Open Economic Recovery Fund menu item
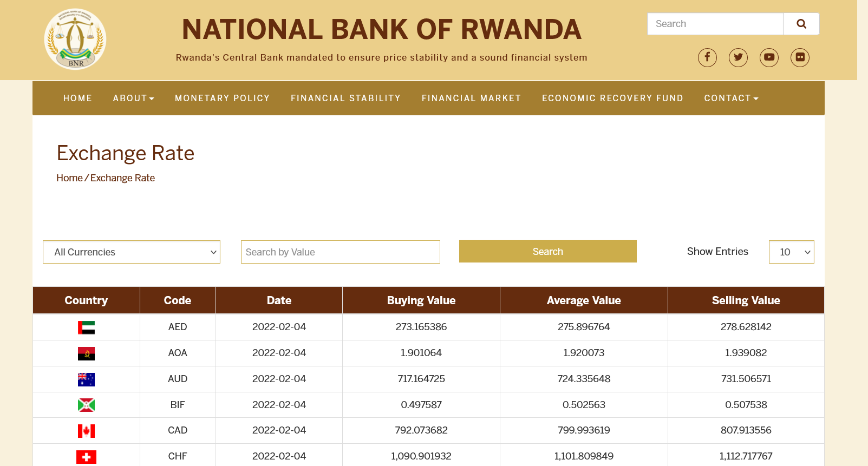The image size is (868, 466). (x=612, y=99)
